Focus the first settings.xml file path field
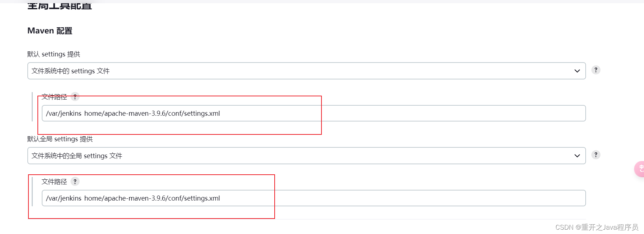644x234 pixels. [314, 113]
